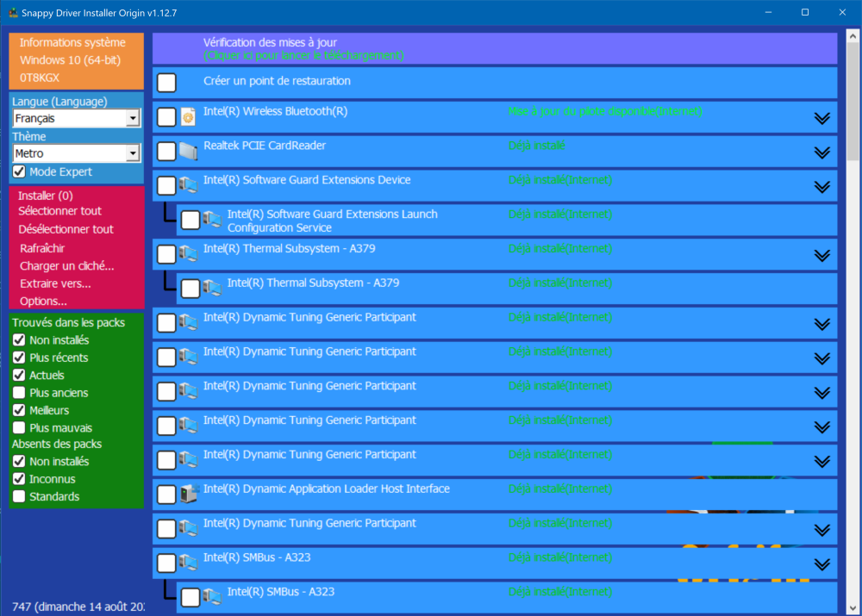
Task: Click the Realtek PCIE CardReader device icon
Action: tap(188, 151)
